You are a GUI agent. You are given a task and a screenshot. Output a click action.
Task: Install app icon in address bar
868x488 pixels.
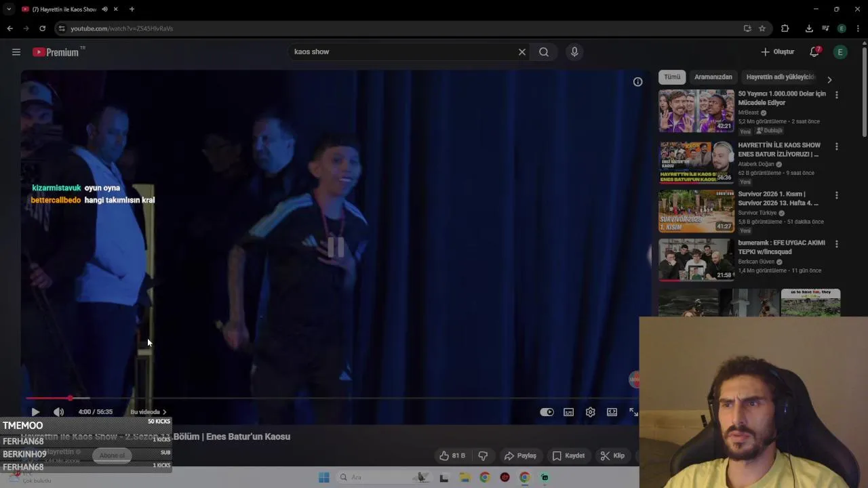coord(747,28)
